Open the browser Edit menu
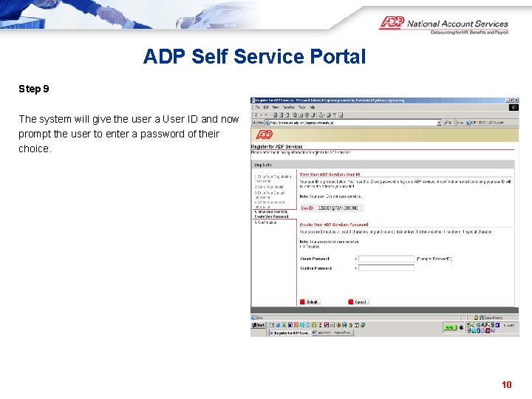This screenshot has width=532, height=399. 266,107
